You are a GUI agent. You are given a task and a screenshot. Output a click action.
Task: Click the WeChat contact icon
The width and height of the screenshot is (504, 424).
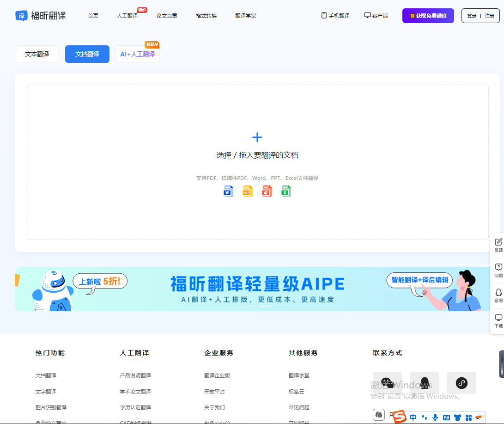click(387, 383)
